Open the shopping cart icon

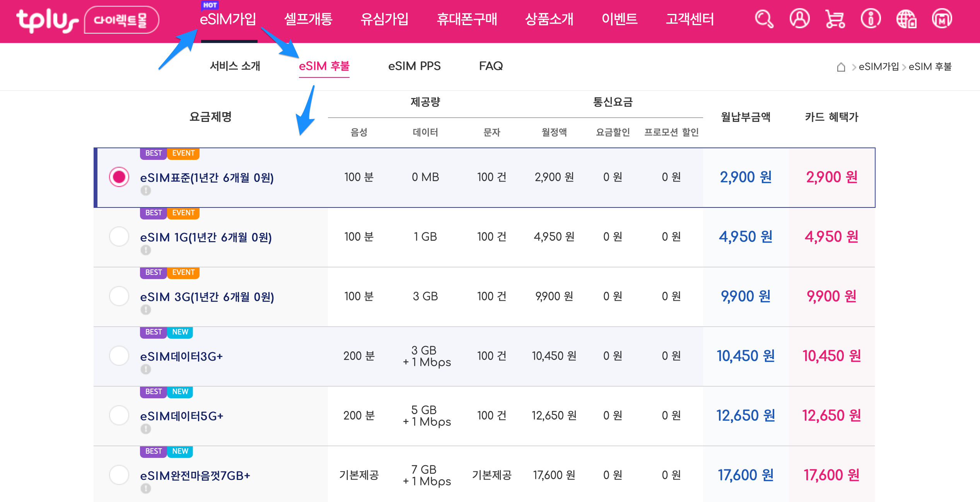coord(835,19)
